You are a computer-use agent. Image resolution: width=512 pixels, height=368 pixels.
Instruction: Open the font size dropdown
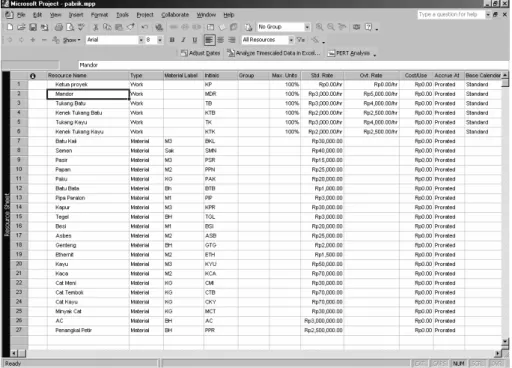[x=160, y=40]
